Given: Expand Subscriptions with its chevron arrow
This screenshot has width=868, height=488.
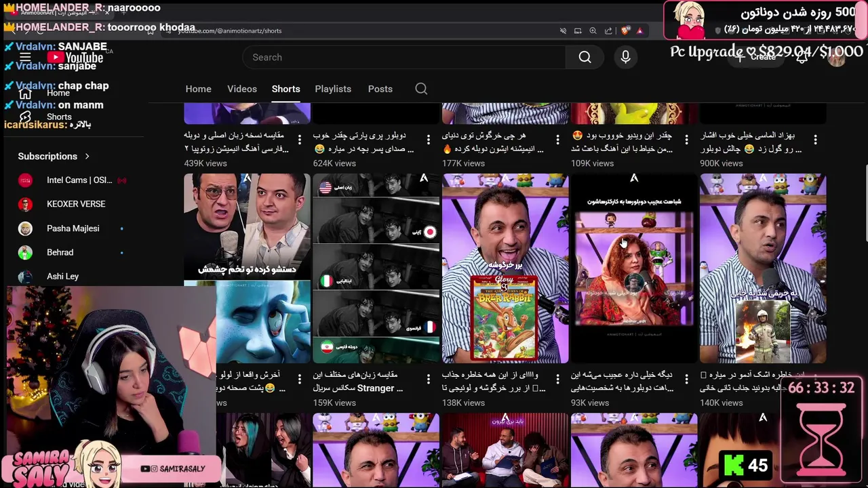Looking at the screenshot, I should [x=87, y=156].
